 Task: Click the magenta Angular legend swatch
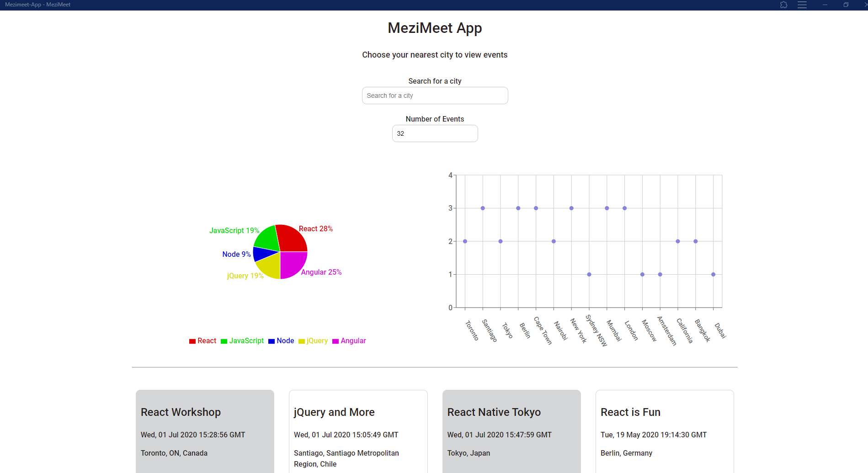[x=335, y=341]
